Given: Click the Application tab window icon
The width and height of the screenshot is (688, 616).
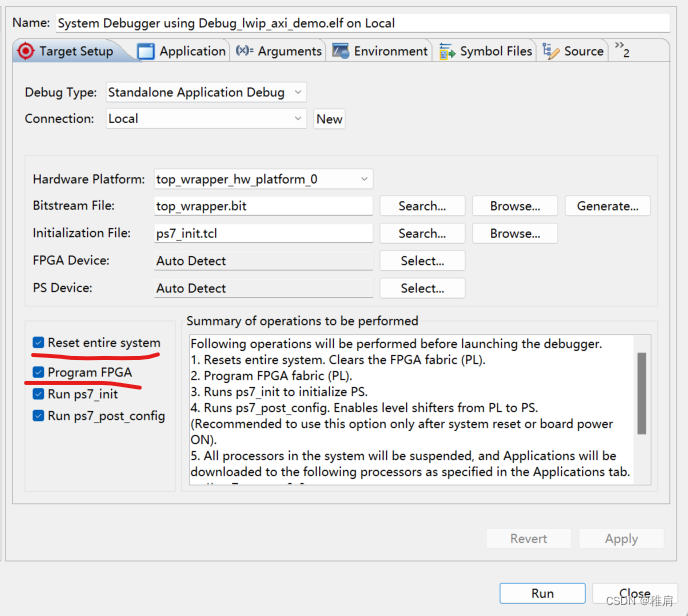Looking at the screenshot, I should point(146,51).
